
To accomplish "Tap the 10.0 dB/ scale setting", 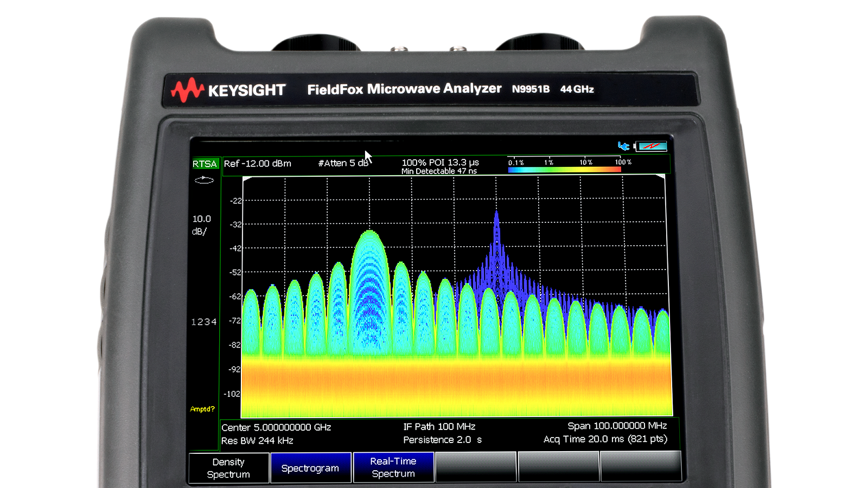I will coord(201,225).
